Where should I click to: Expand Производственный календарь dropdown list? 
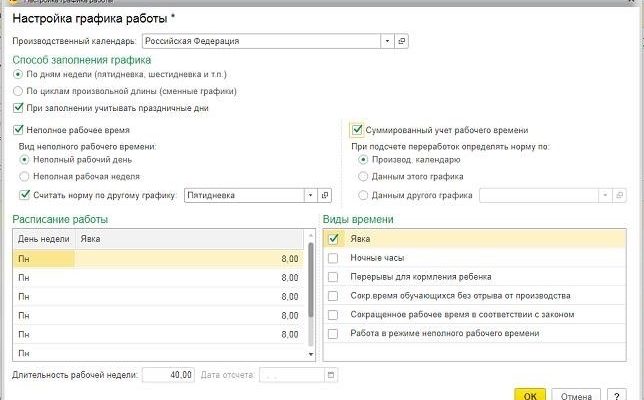pos(386,41)
